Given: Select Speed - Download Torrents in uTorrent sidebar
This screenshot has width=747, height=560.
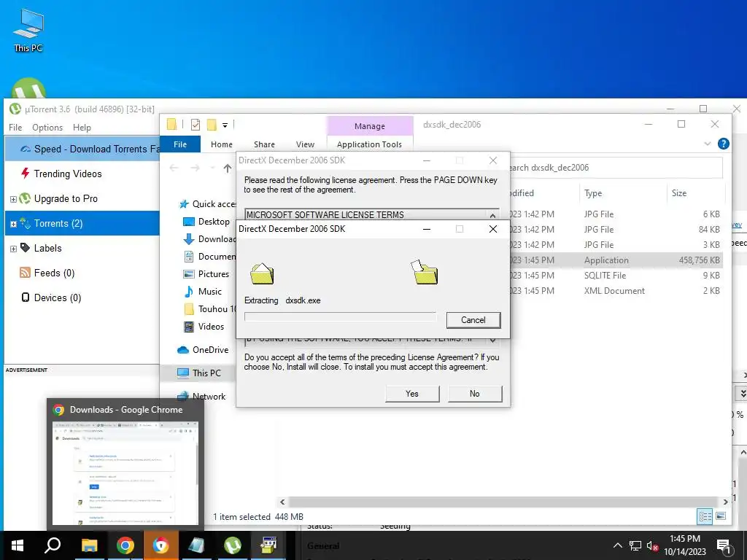Looking at the screenshot, I should tap(82, 149).
